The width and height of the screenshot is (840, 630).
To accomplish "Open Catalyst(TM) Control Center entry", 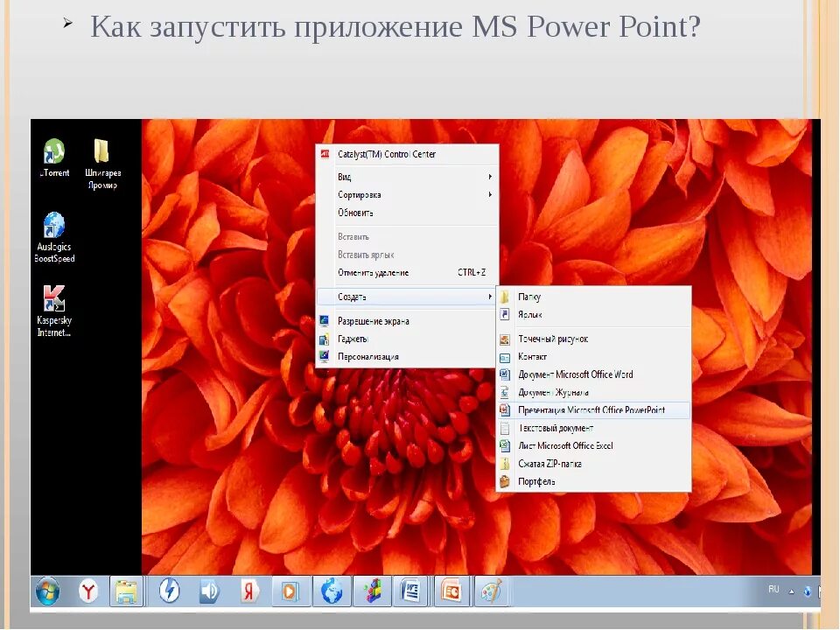I will coord(407,154).
